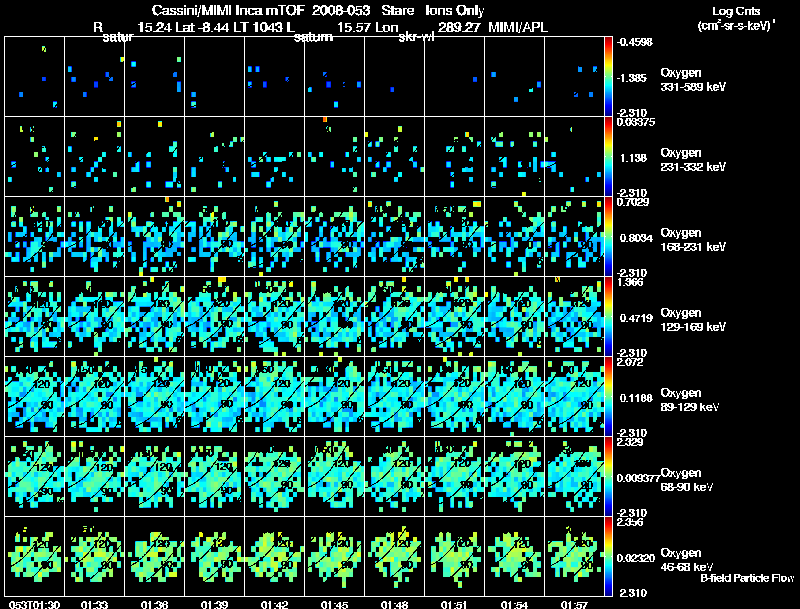
Task: Click the '01:33' time label
Action: (94, 605)
